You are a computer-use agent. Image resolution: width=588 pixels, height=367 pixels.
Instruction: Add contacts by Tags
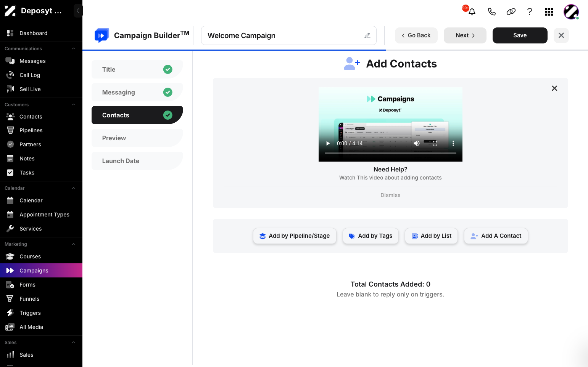(371, 236)
